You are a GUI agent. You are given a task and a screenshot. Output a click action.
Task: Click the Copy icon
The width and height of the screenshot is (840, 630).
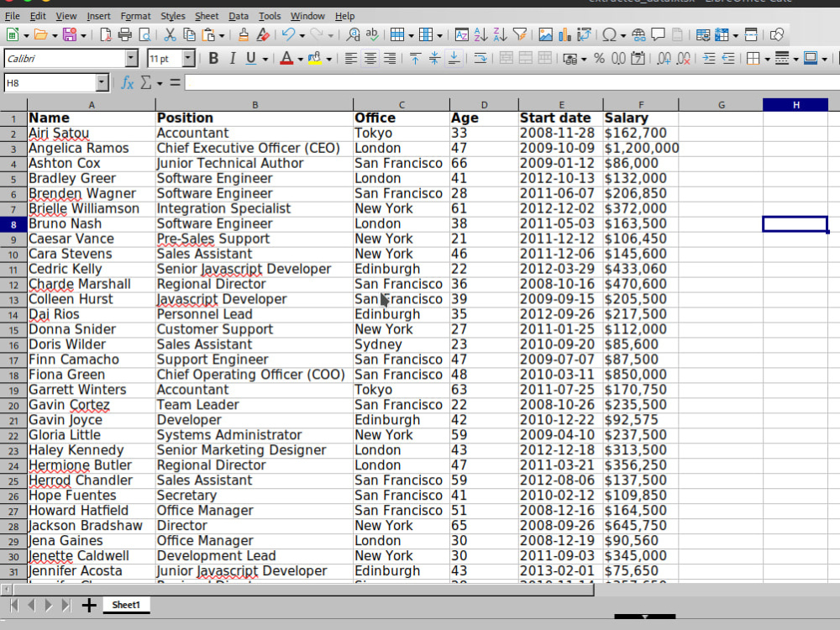pos(189,35)
